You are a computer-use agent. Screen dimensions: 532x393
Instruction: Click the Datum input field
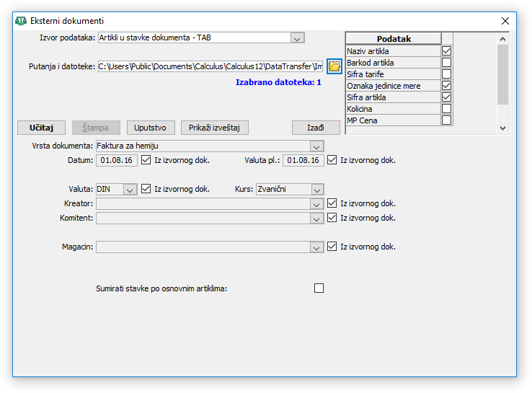[x=117, y=160]
